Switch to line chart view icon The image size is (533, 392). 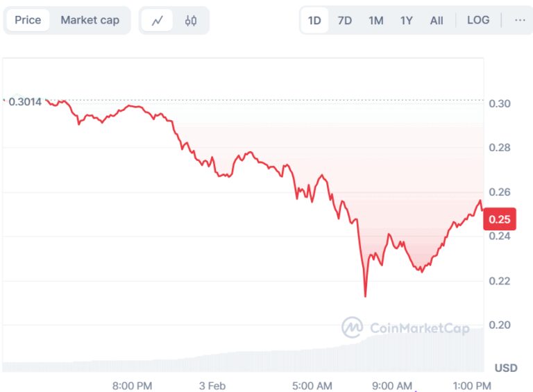(157, 21)
